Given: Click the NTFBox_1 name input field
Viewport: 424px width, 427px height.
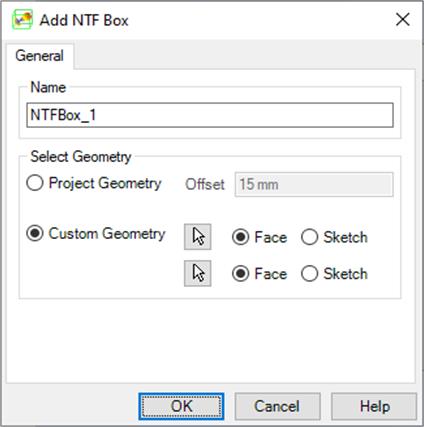Looking at the screenshot, I should pyautogui.click(x=210, y=115).
